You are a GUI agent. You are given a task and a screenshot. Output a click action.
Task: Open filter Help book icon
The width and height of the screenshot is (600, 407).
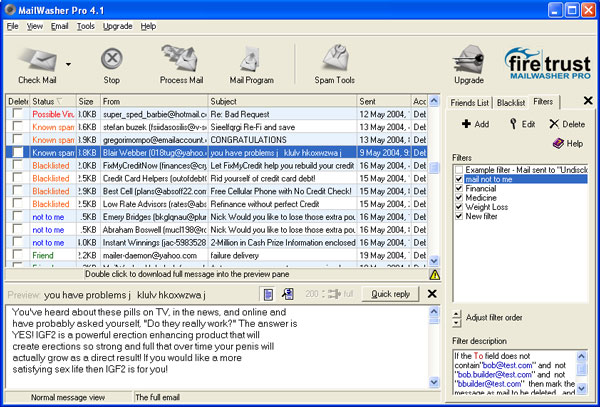click(558, 143)
